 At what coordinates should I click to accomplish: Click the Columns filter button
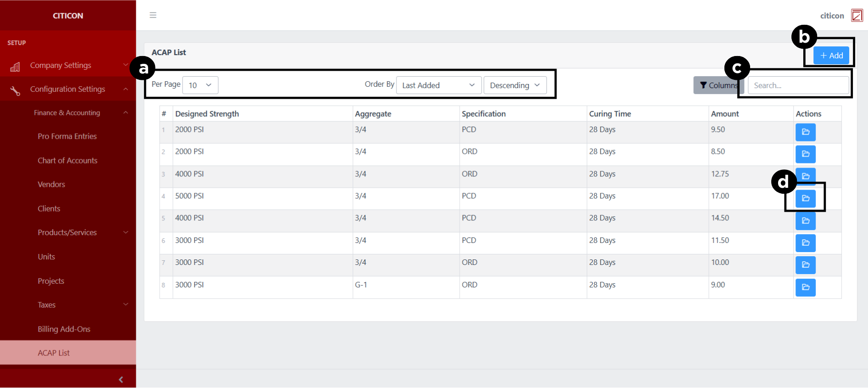pyautogui.click(x=718, y=85)
